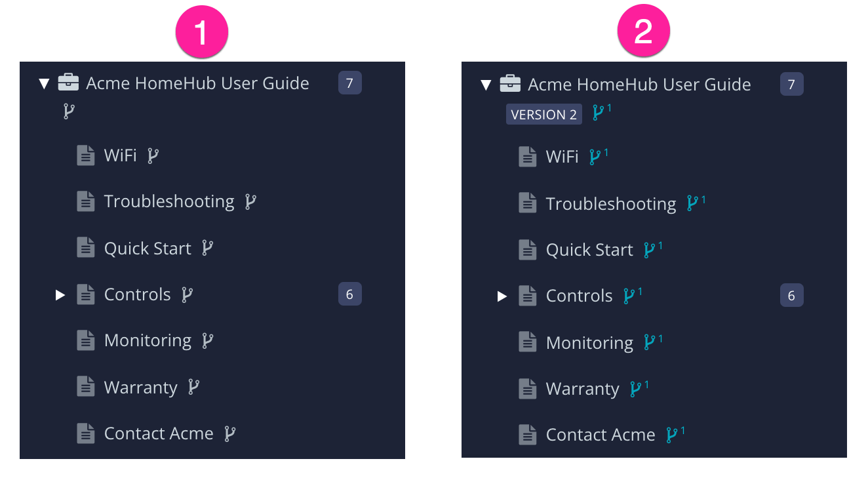Click the badge showing 6 next to Controls in panel 2
Image resolution: width=868 pixels, height=480 pixels.
pyautogui.click(x=791, y=295)
